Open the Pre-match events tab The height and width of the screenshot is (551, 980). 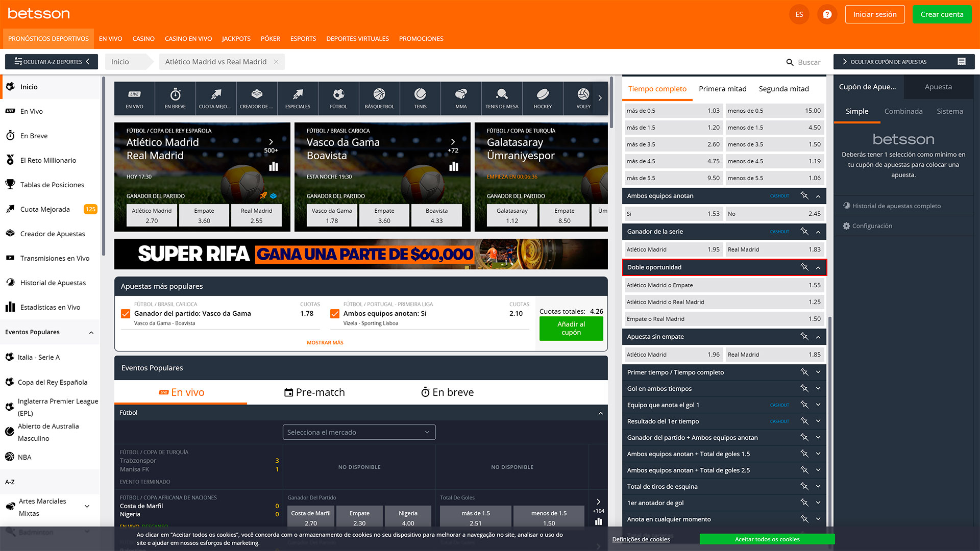tap(314, 392)
